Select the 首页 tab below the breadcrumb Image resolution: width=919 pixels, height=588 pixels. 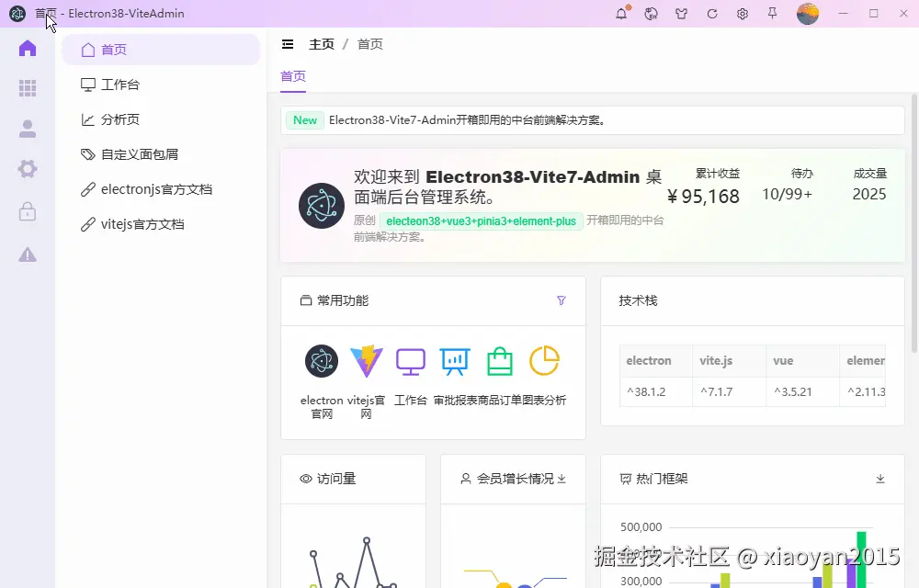click(x=292, y=75)
